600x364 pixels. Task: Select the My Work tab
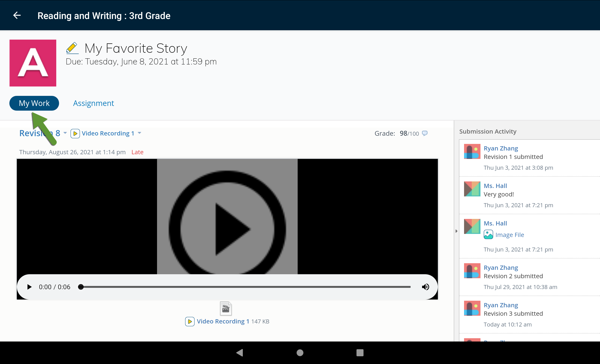point(34,103)
